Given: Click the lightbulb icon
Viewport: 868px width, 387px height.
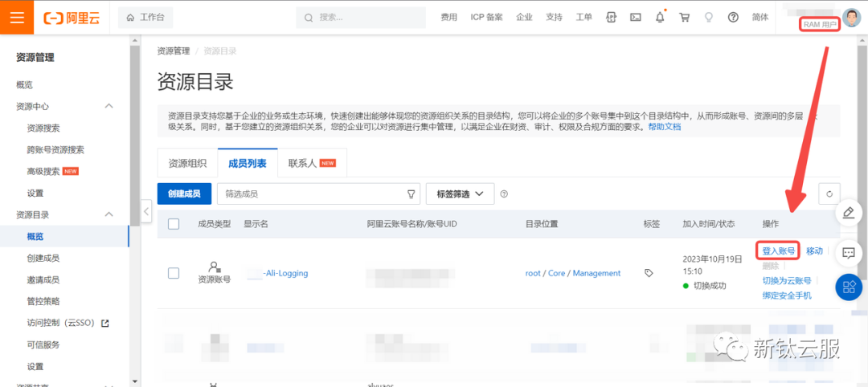Looking at the screenshot, I should [708, 17].
